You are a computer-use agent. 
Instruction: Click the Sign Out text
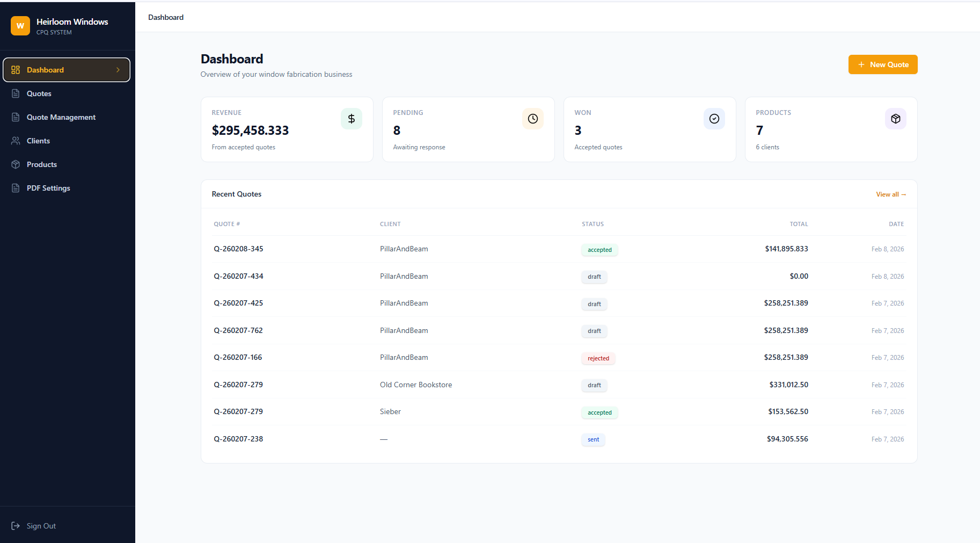[41, 526]
